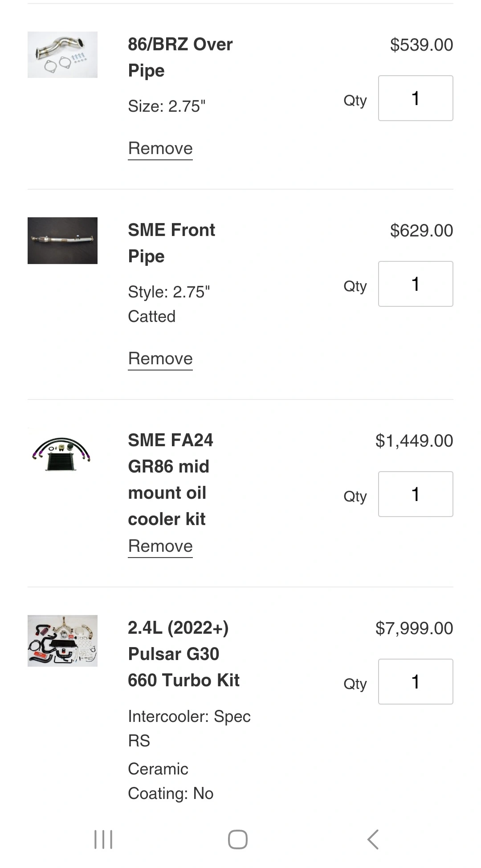This screenshot has height=868, width=481.
Task: Remove the 86/BRZ Over Pipe from cart
Action: [160, 148]
